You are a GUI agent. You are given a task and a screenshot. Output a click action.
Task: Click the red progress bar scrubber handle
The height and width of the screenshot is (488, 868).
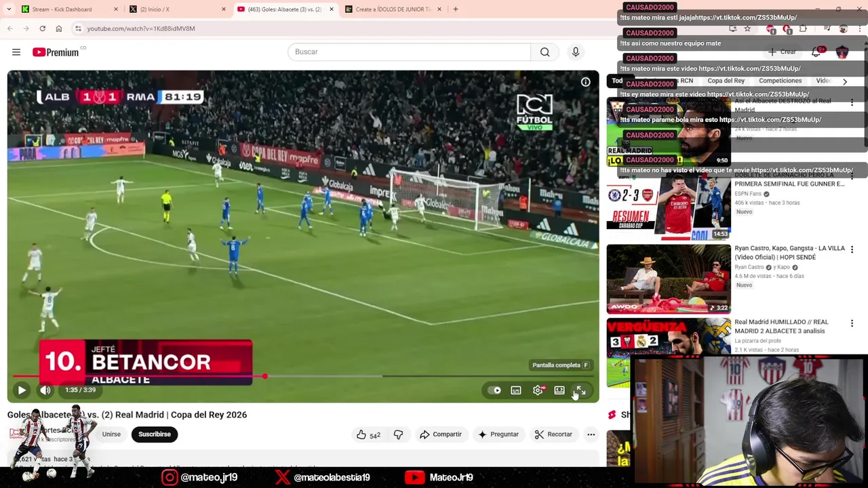265,376
